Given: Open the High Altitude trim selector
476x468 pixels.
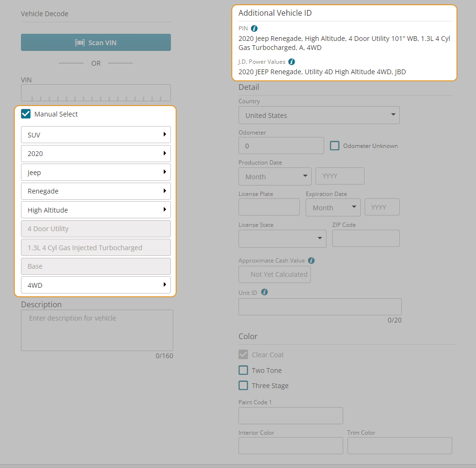Looking at the screenshot, I should pos(96,210).
